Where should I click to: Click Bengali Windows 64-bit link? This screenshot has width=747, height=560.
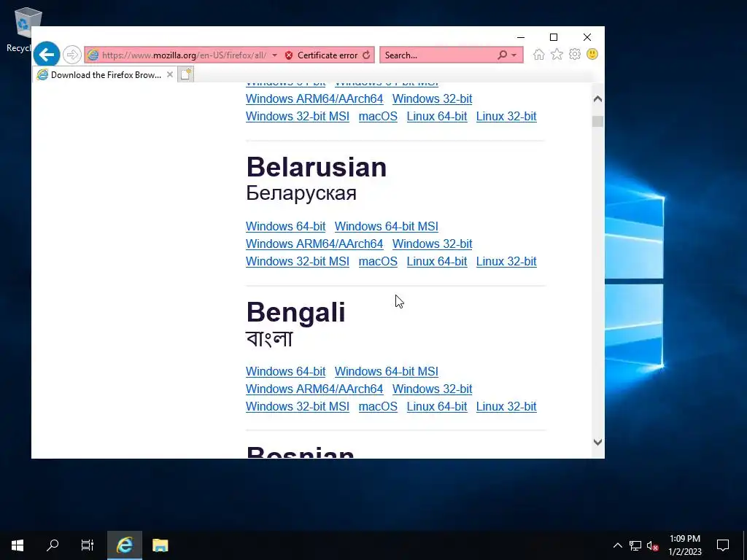tap(285, 371)
